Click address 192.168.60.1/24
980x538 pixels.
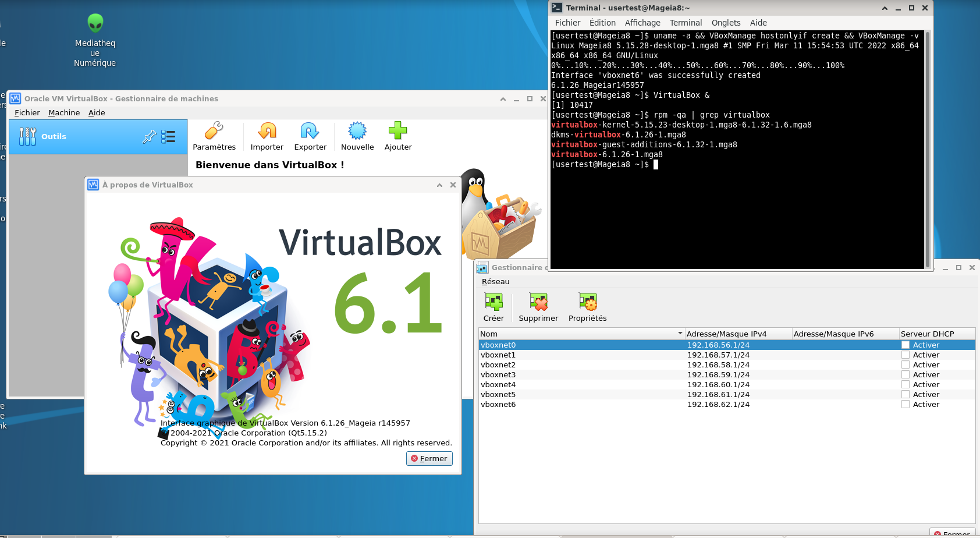(x=718, y=384)
